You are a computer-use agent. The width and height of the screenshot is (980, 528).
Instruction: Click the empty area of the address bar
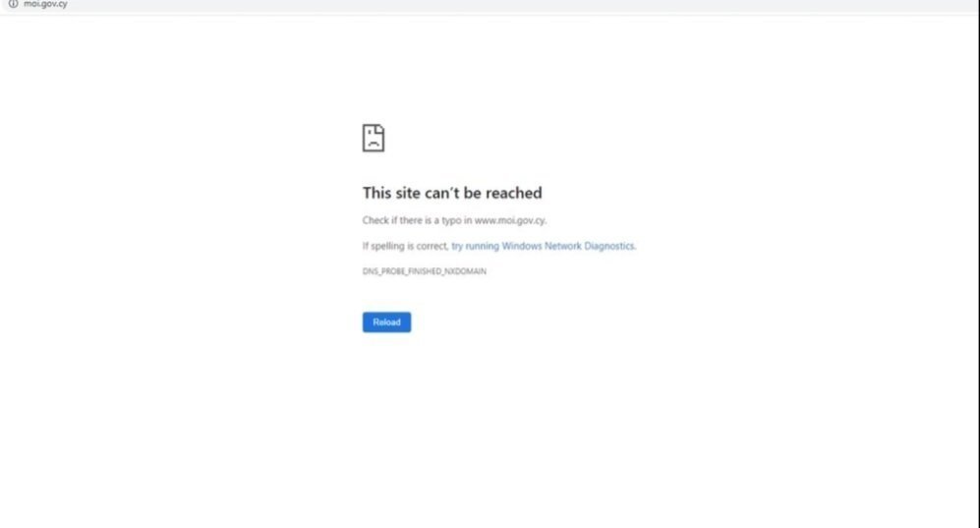coord(500,5)
